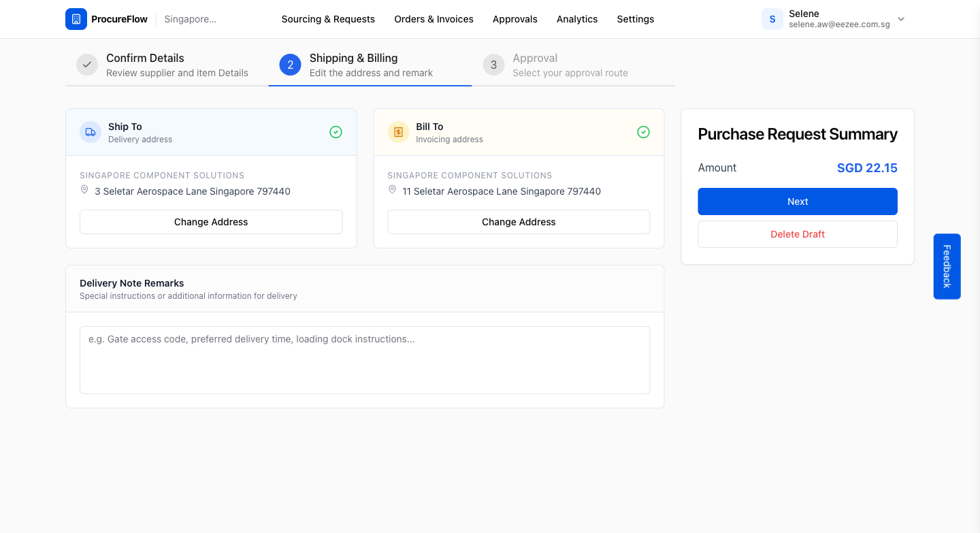
Task: Click the checkmark icon of Confirm Details step
Action: [87, 65]
